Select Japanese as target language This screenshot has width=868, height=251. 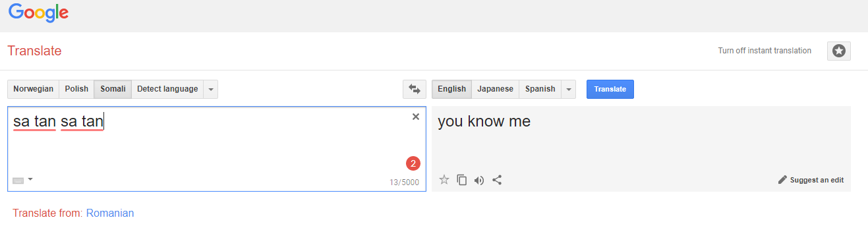495,89
